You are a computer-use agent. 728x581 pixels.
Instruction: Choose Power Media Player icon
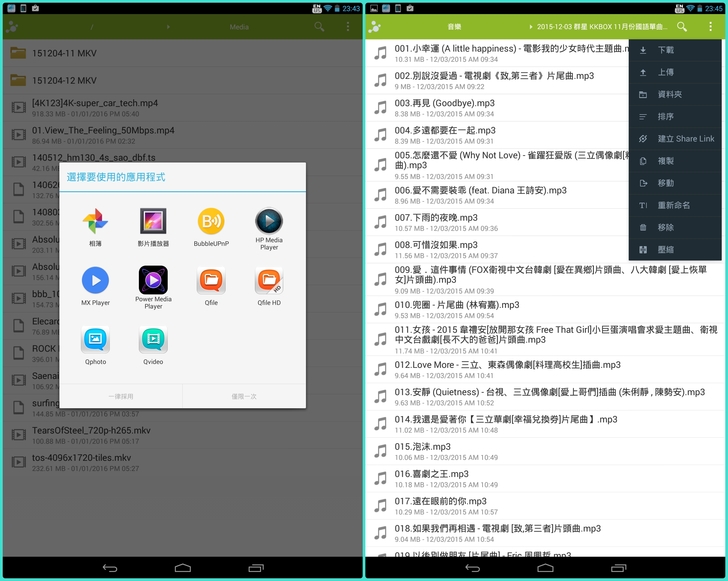[x=153, y=287]
